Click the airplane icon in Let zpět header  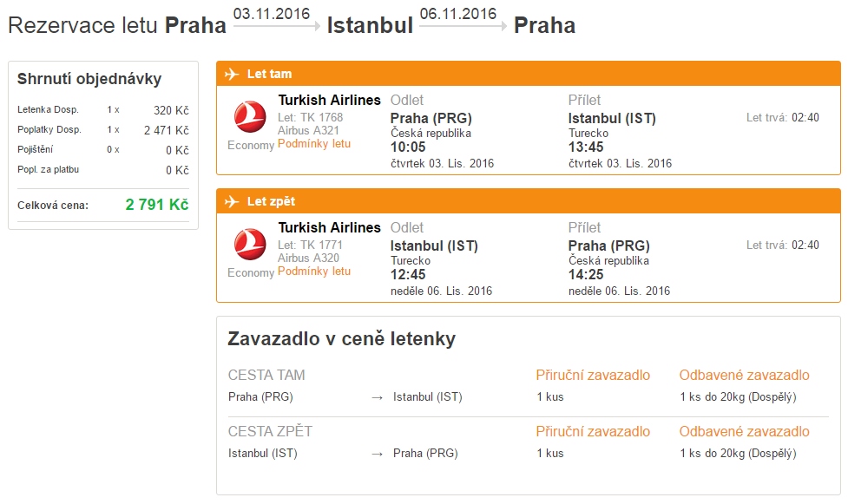[232, 201]
